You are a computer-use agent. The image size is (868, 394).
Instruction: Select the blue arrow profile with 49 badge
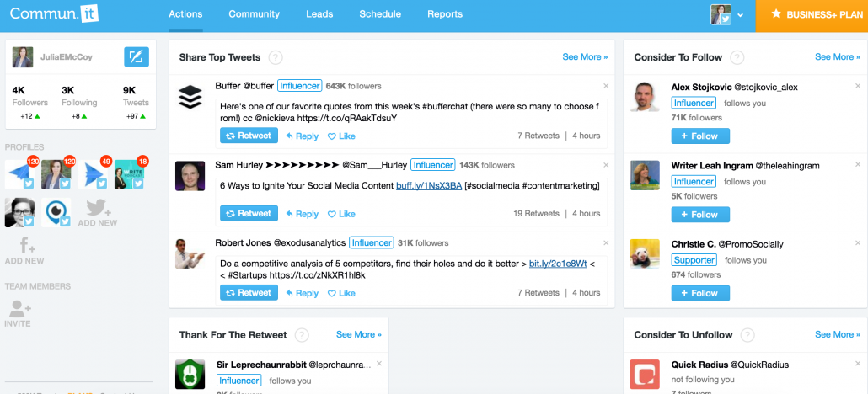93,175
